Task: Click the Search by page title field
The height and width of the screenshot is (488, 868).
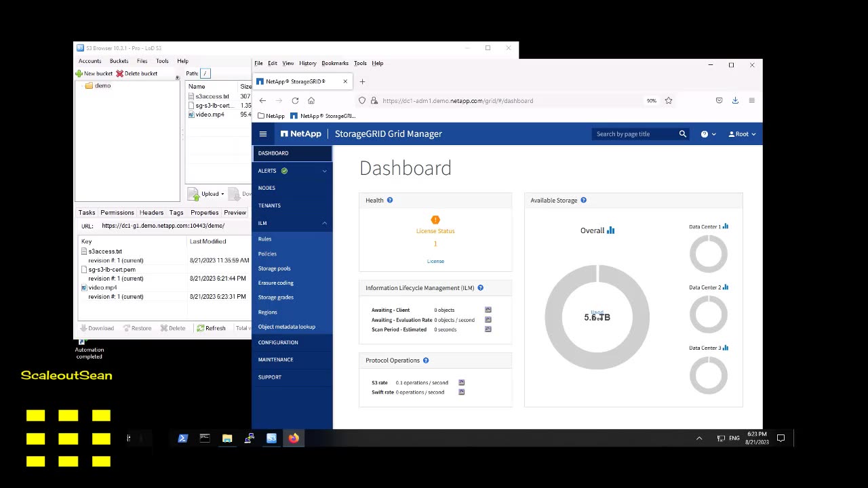Action: coord(635,134)
